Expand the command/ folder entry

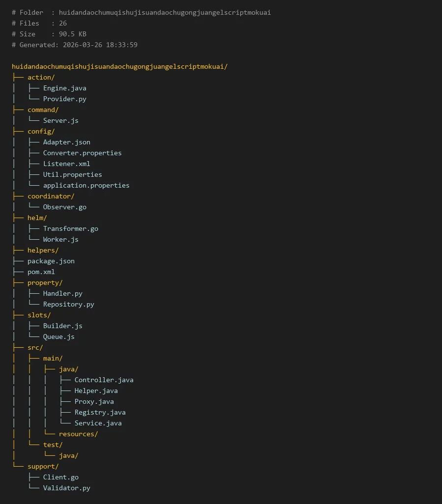pos(43,110)
